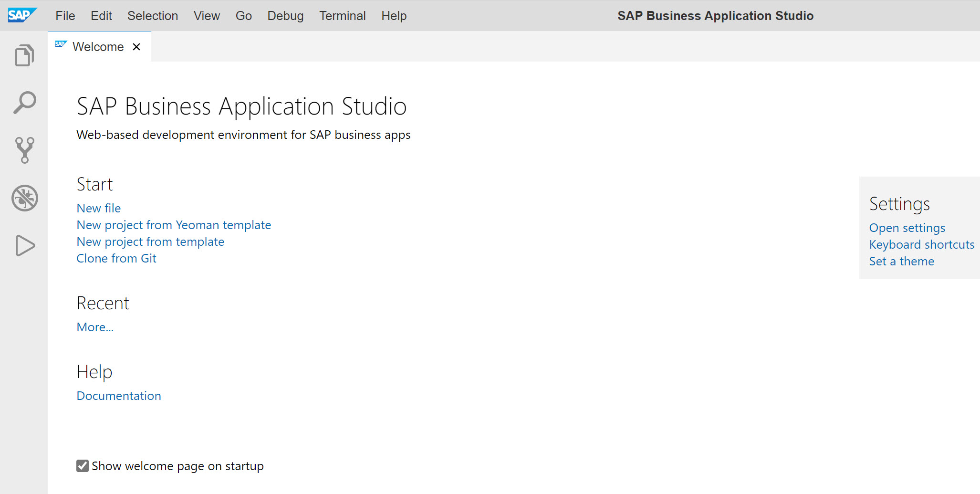Click the More... link under Recent

click(x=95, y=327)
